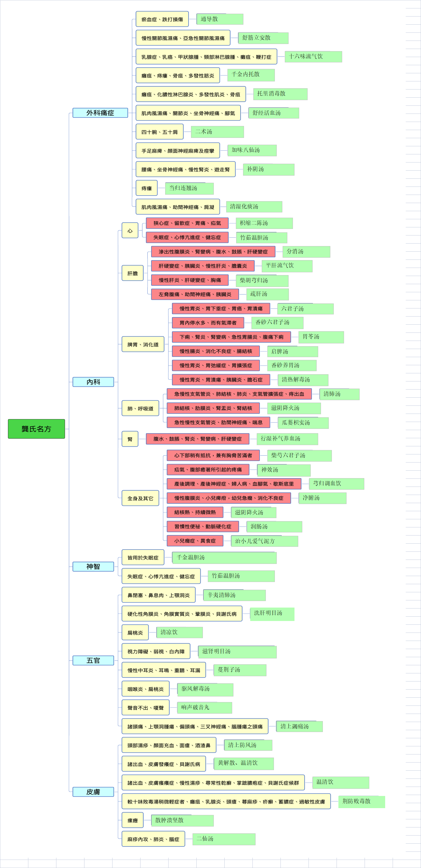Viewport: 421px width, 868px height.
Task: Select the 疏肝汤 node
Action: click(x=268, y=294)
